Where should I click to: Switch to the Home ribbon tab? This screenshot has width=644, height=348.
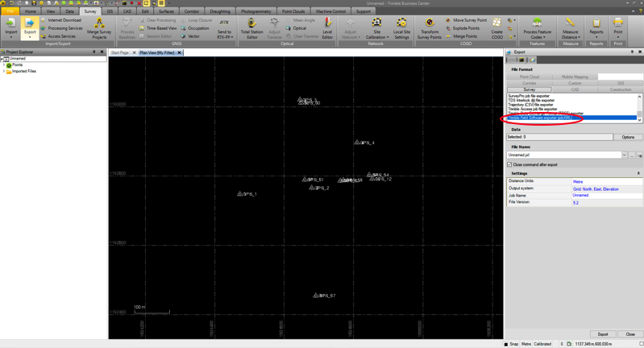(x=31, y=11)
